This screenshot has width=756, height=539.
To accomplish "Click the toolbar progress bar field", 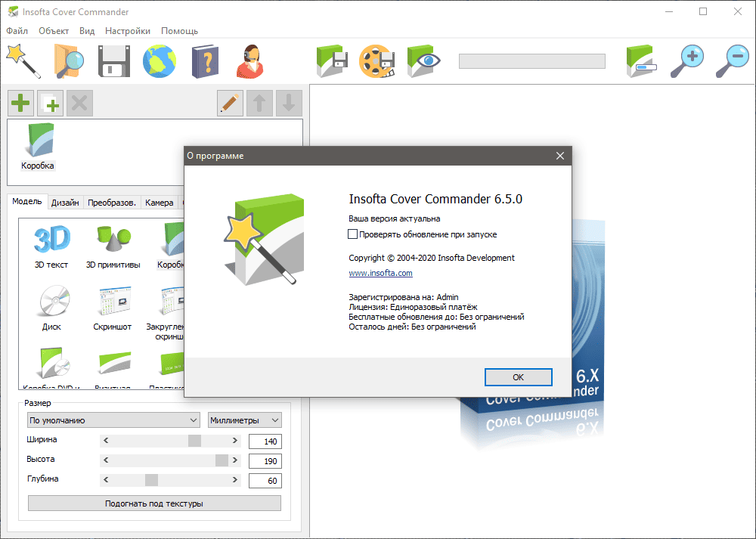I will click(x=531, y=61).
